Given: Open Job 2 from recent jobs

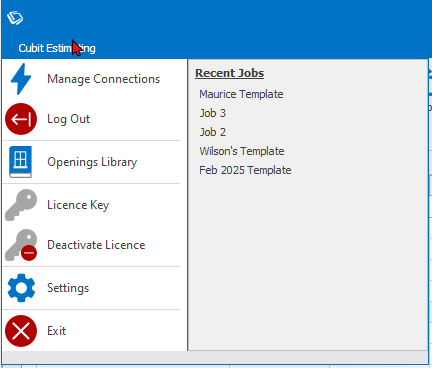Looking at the screenshot, I should point(213,132).
